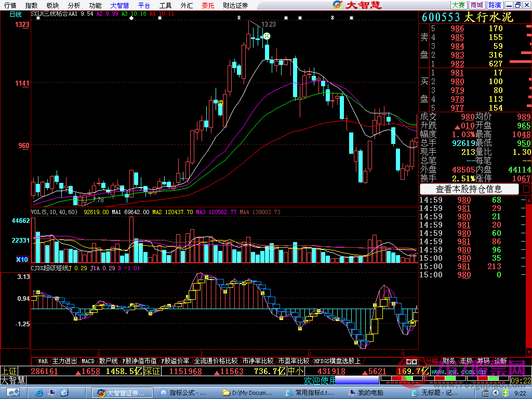Switch to the W&R indicator tab
This screenshot has width=532, height=399.
(x=43, y=361)
